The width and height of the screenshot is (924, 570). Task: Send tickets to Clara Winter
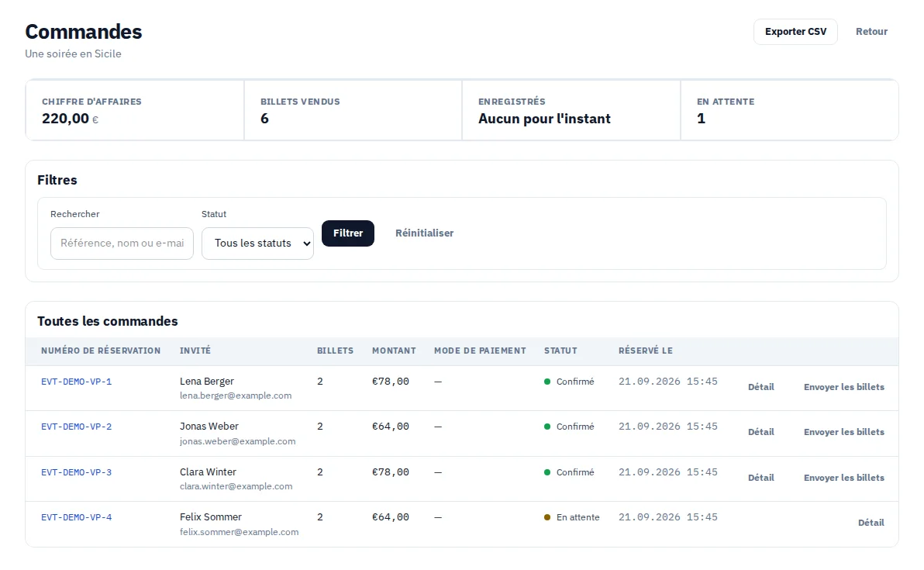point(844,478)
